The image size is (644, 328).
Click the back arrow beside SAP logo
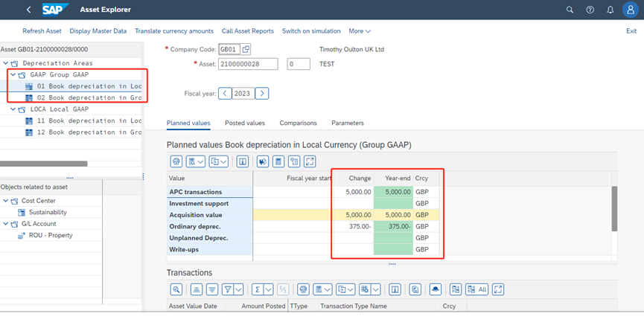28,10
